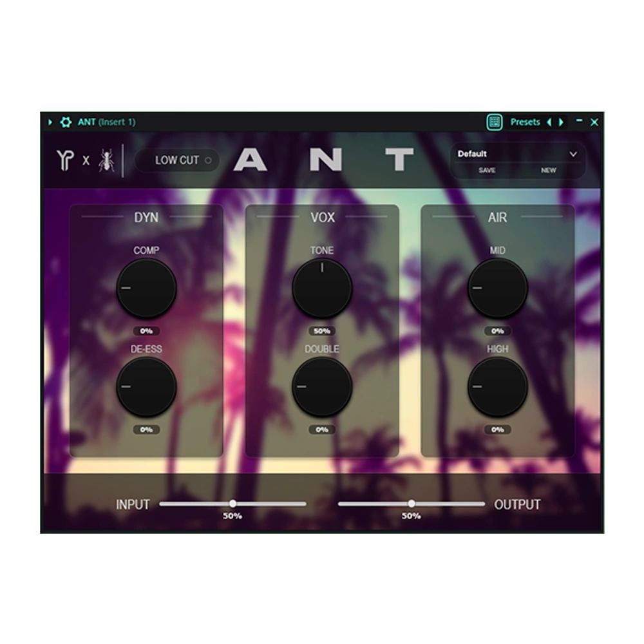Image resolution: width=644 pixels, height=644 pixels.
Task: Click the DYN section header
Action: click(x=146, y=217)
